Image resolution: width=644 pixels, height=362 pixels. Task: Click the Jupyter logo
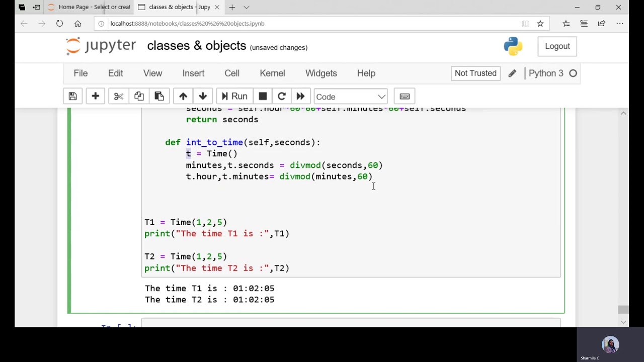[101, 46]
